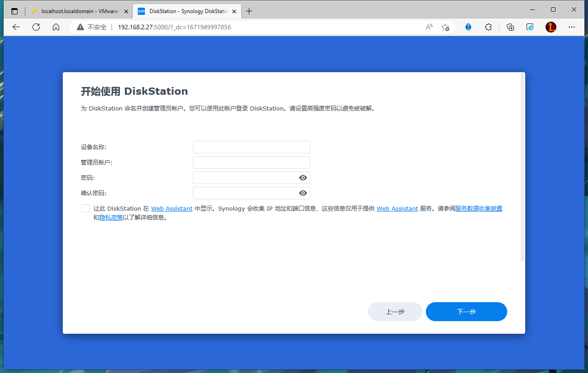The width and height of the screenshot is (588, 373).
Task: Click the 确认密码 label
Action: (x=94, y=193)
